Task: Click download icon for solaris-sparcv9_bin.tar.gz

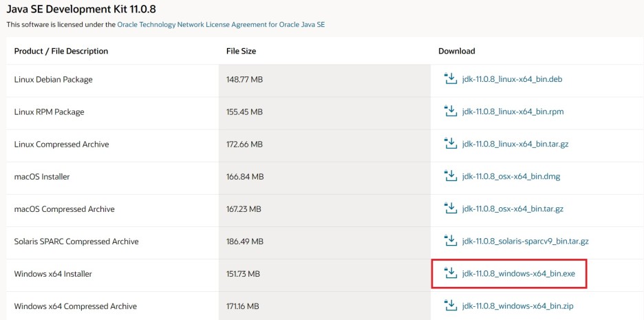Action: tap(451, 241)
